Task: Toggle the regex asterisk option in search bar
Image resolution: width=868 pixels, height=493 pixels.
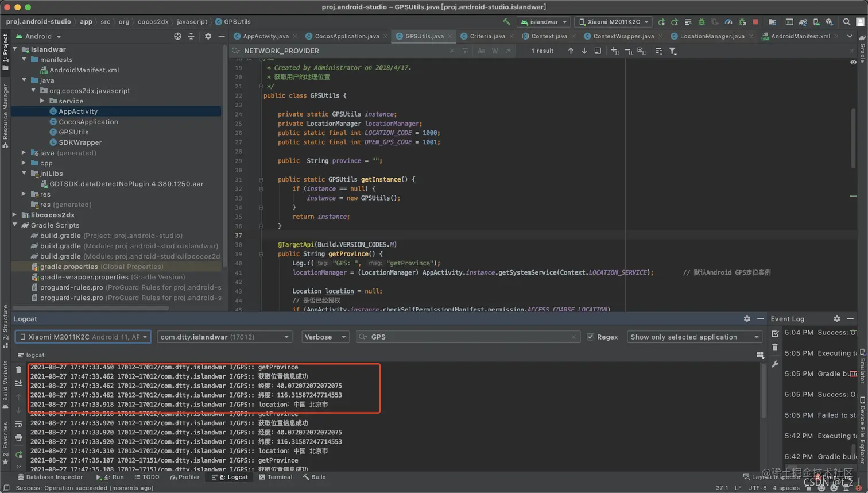Action: pyautogui.click(x=509, y=51)
